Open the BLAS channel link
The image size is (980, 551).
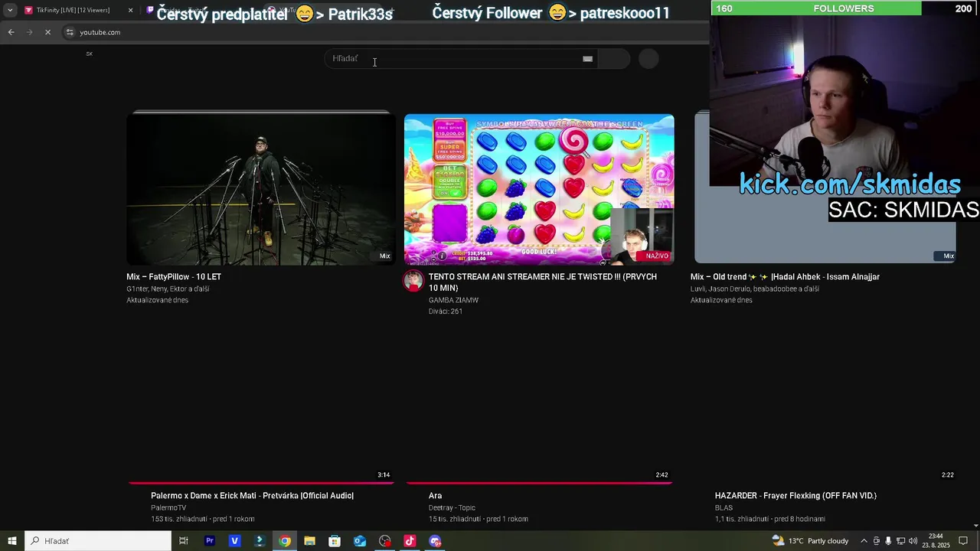(x=724, y=507)
